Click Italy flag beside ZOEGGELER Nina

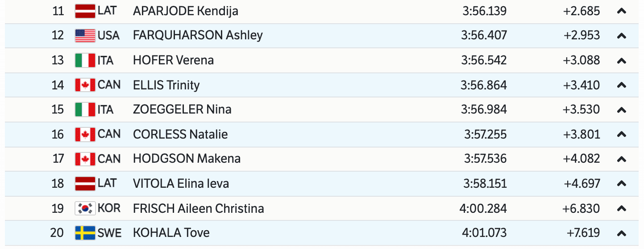[85, 110]
